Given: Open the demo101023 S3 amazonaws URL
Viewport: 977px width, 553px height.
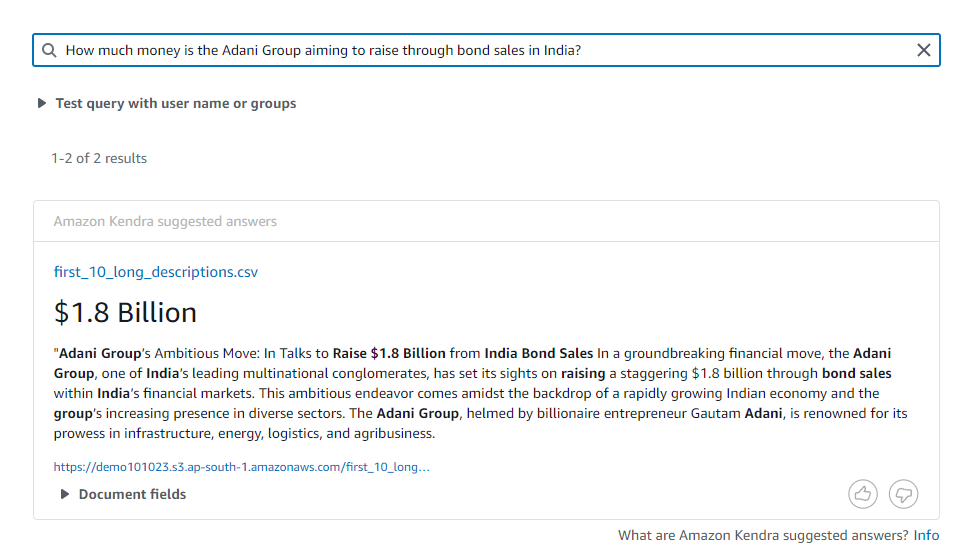Looking at the screenshot, I should tap(242, 466).
